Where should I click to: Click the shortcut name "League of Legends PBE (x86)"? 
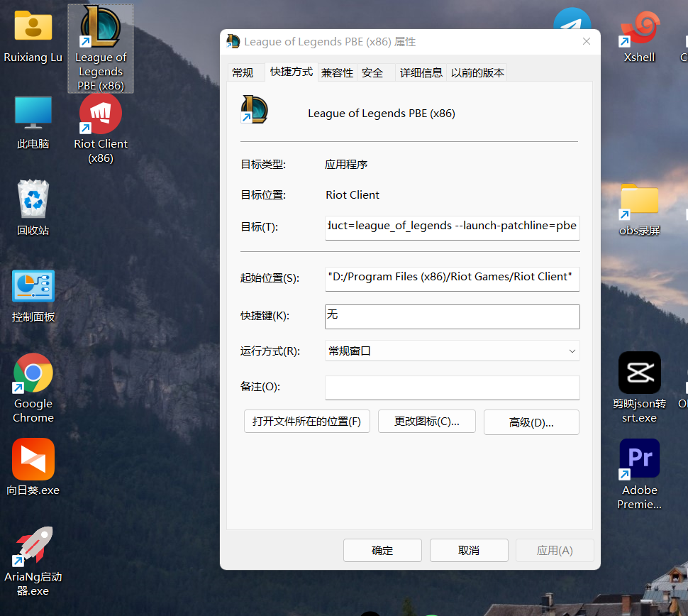382,114
